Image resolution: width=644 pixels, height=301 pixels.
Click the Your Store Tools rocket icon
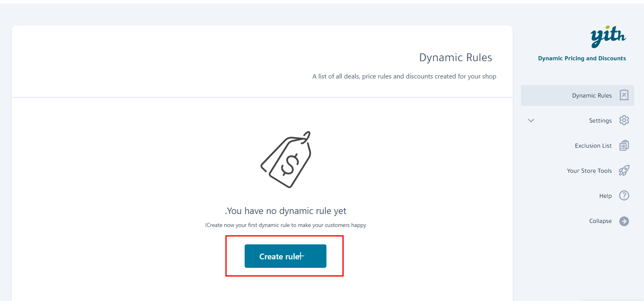point(624,171)
